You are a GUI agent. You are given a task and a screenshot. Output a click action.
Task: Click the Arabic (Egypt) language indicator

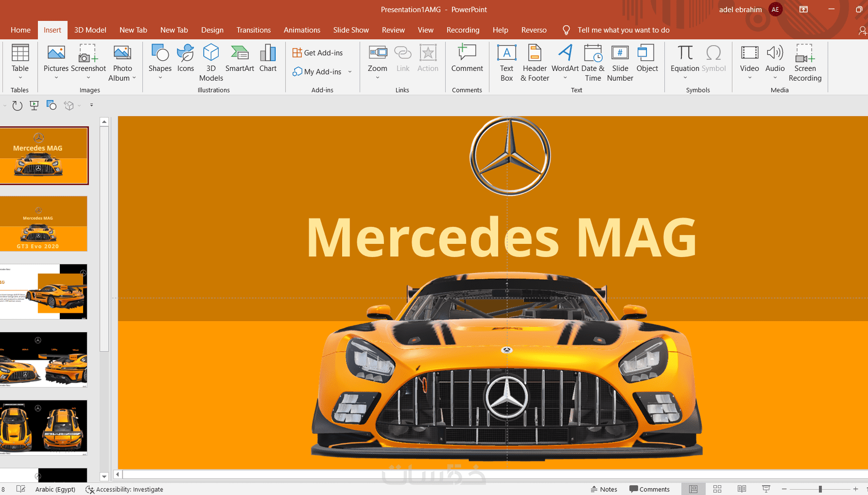point(55,489)
